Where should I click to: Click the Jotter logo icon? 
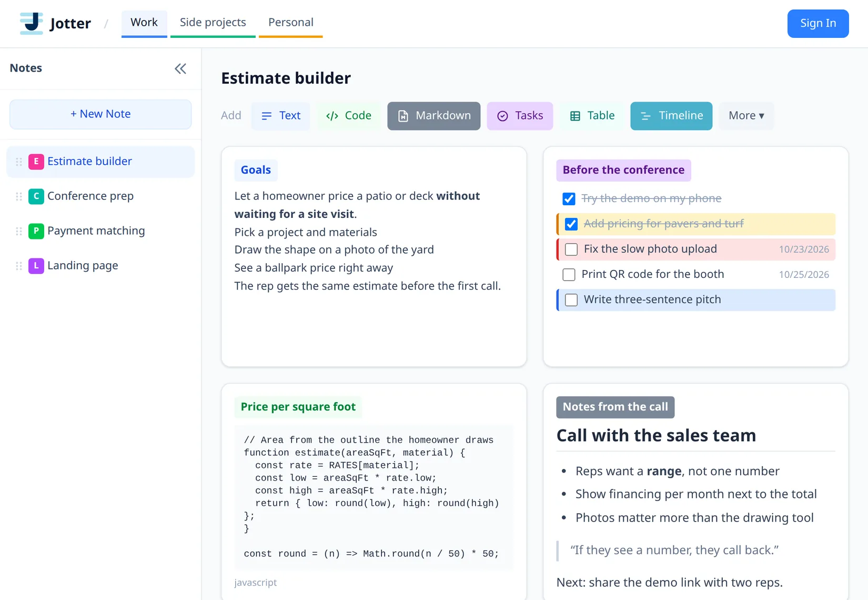[31, 23]
